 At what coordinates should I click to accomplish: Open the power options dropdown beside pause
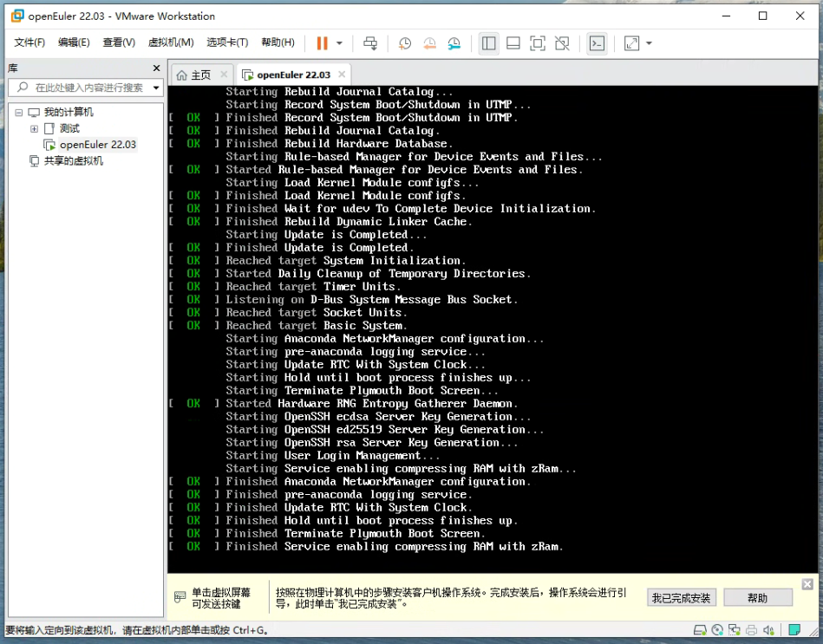(340, 43)
